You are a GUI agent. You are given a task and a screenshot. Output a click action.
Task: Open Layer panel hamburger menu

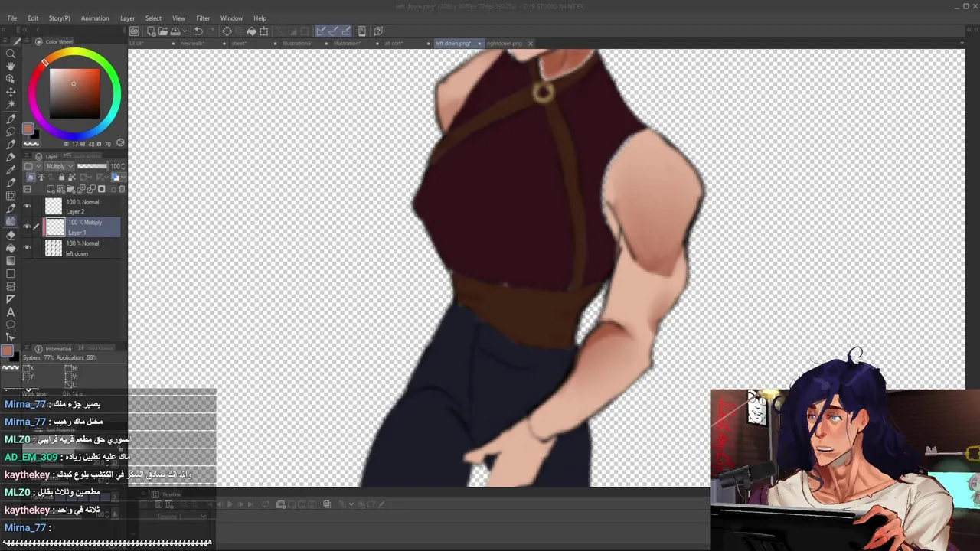tap(28, 157)
